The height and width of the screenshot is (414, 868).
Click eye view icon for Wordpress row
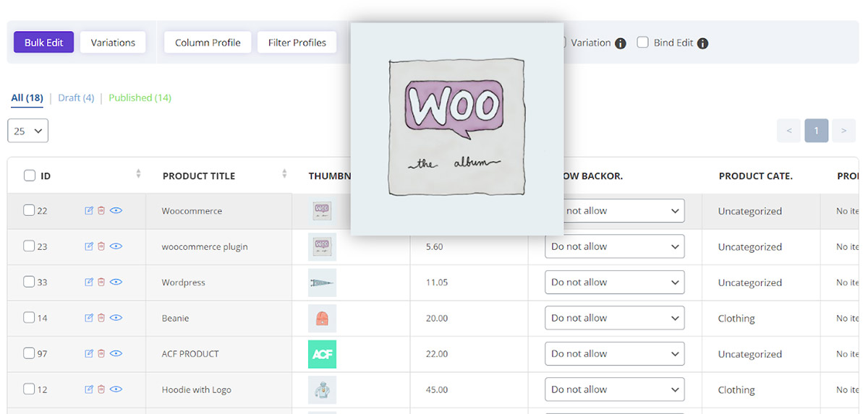tap(116, 282)
